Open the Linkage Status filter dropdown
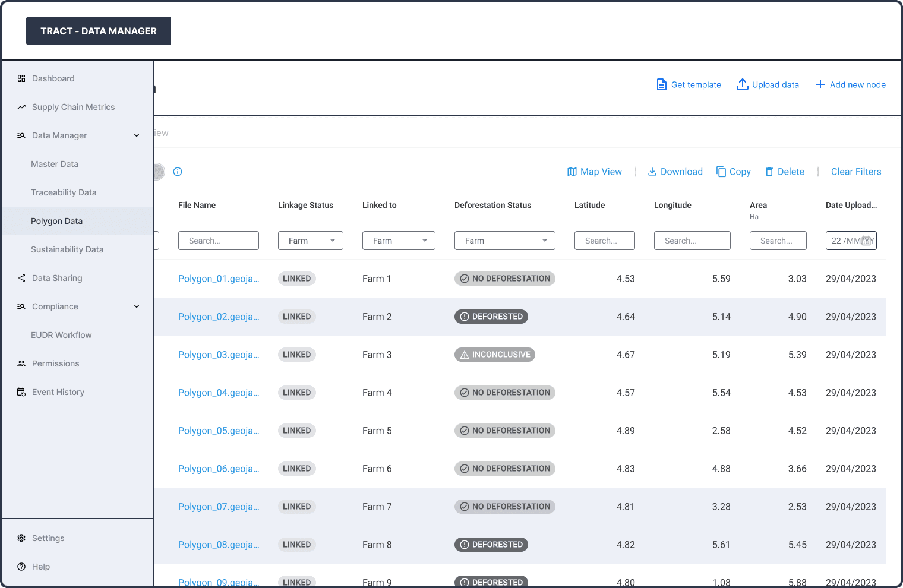This screenshot has height=588, width=903. (x=311, y=241)
